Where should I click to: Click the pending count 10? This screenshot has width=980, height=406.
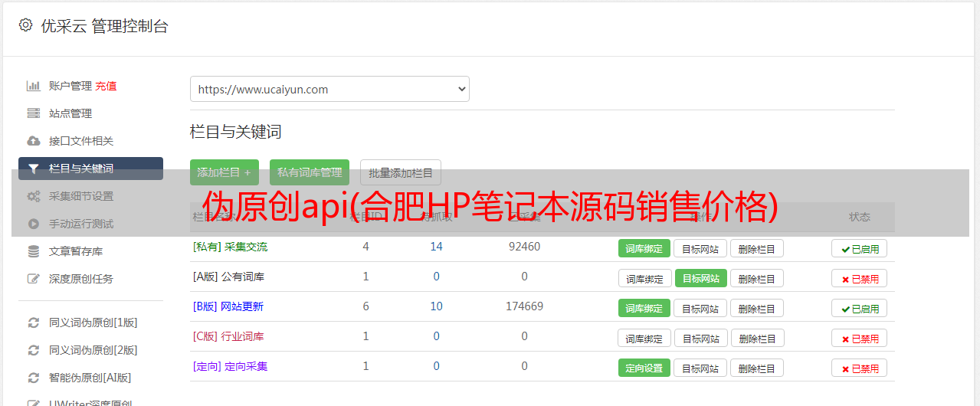(437, 306)
